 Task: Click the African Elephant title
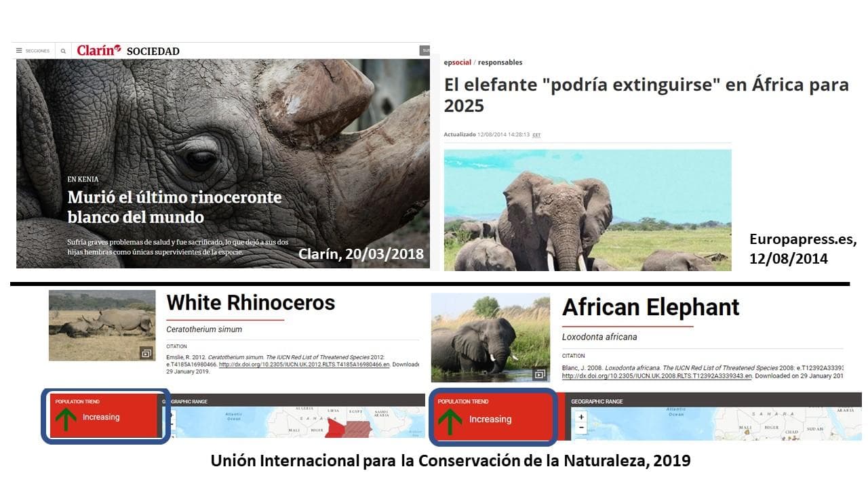pos(650,307)
